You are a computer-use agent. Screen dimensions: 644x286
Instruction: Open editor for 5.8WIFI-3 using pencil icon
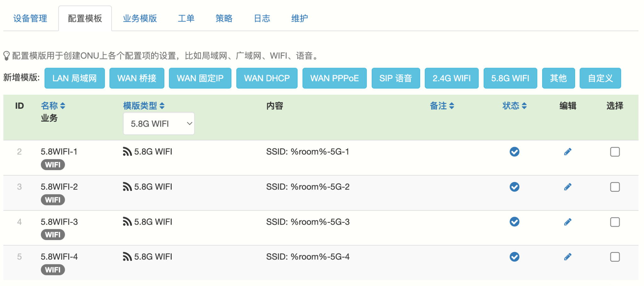click(568, 222)
